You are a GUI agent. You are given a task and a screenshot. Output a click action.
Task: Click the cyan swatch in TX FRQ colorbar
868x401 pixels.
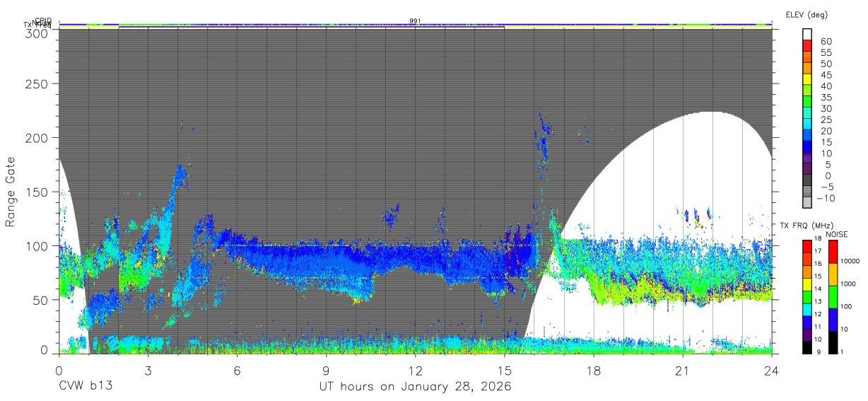807,310
